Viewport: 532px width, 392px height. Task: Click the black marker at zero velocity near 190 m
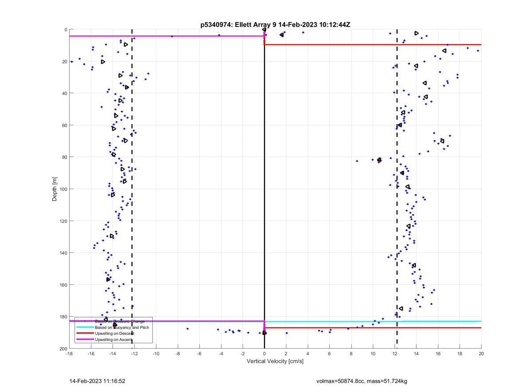click(264, 333)
